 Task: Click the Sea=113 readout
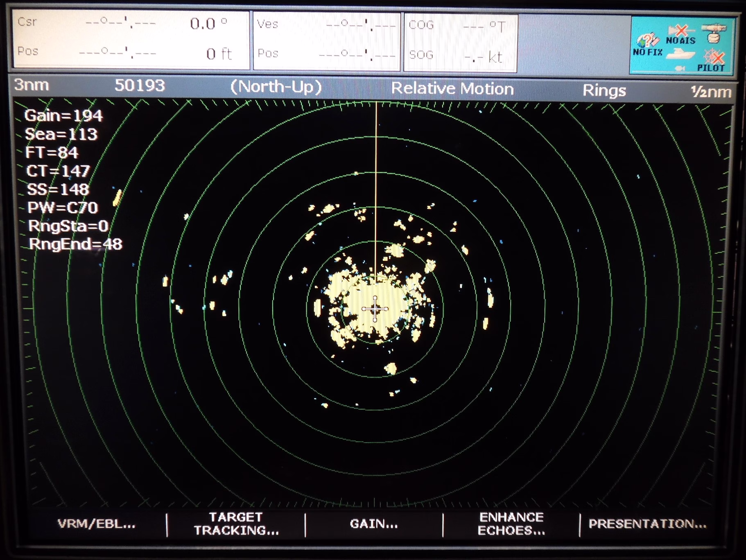pos(61,134)
